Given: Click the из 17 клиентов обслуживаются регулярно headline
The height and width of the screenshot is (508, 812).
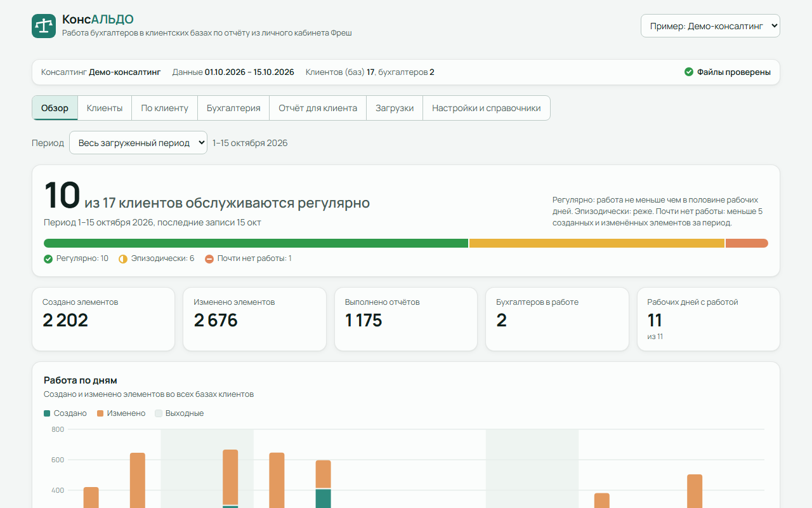Looking at the screenshot, I should tap(227, 203).
